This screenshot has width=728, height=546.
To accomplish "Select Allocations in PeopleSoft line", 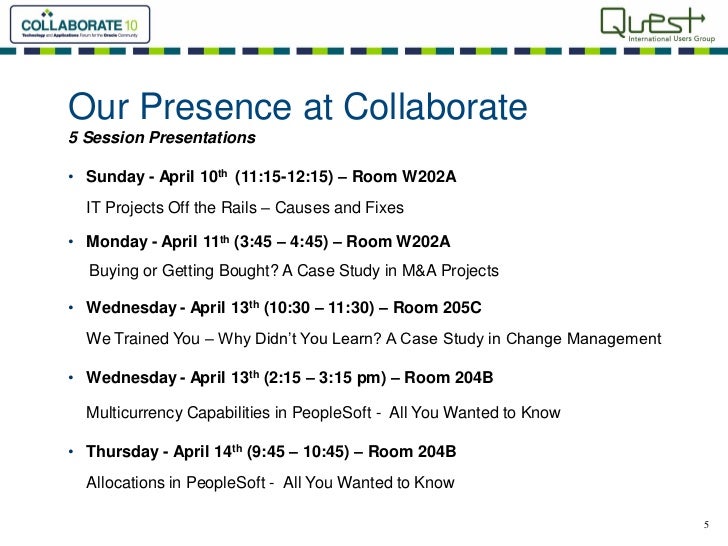I will (x=270, y=482).
